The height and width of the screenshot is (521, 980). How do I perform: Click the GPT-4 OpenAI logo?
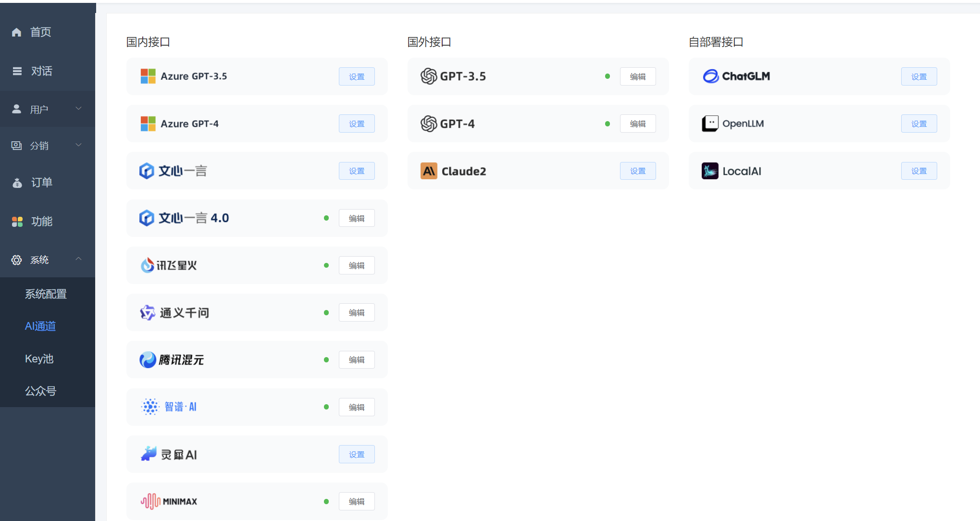pyautogui.click(x=429, y=124)
